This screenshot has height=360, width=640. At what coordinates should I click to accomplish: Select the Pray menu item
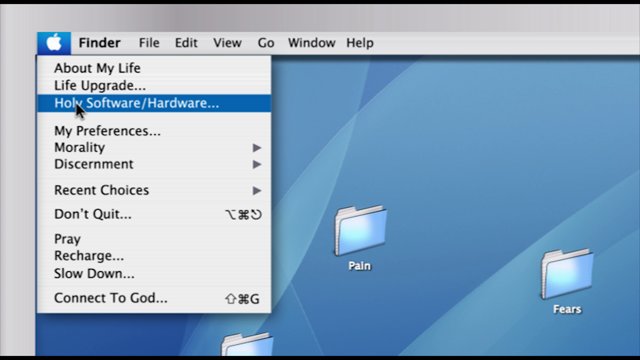tap(154, 239)
